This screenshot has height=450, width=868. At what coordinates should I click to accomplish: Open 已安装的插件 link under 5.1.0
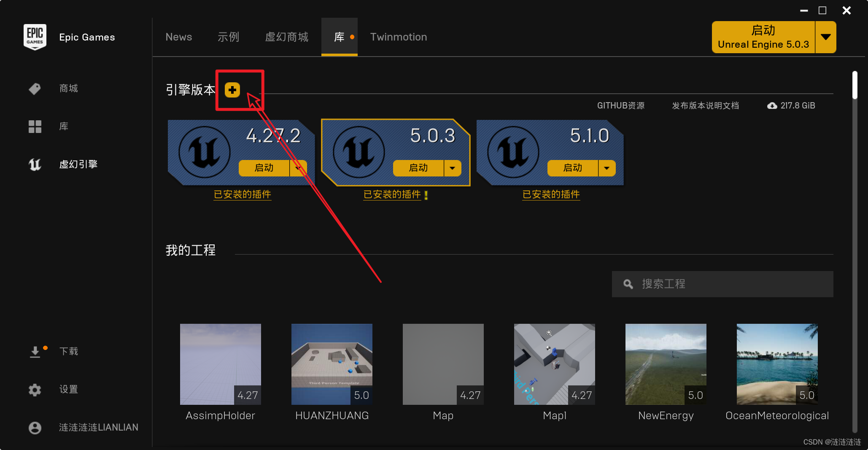pyautogui.click(x=551, y=195)
